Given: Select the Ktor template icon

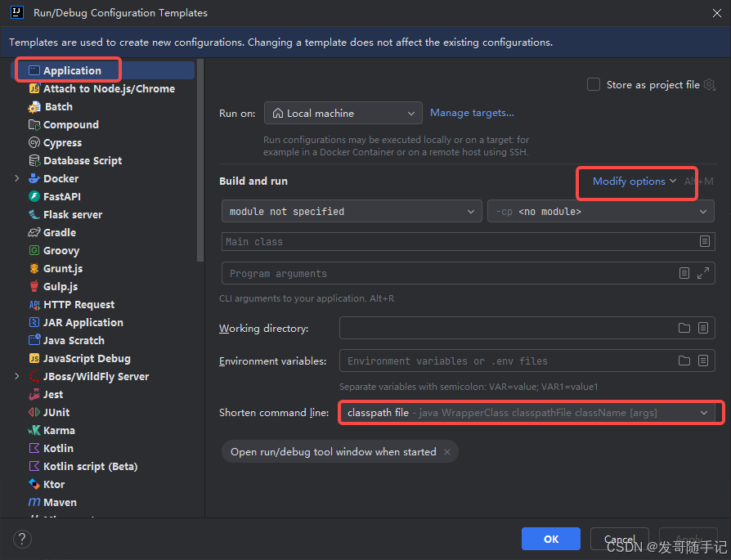Looking at the screenshot, I should [x=34, y=484].
